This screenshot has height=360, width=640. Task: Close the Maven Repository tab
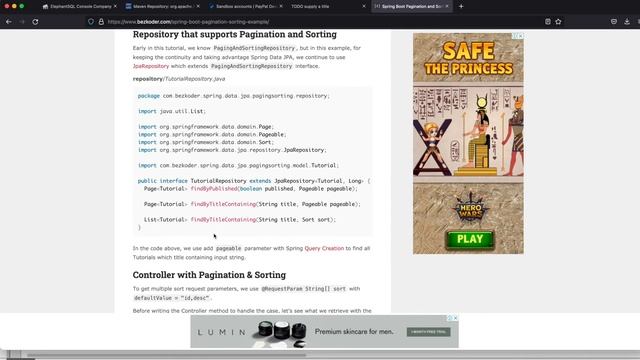198,6
